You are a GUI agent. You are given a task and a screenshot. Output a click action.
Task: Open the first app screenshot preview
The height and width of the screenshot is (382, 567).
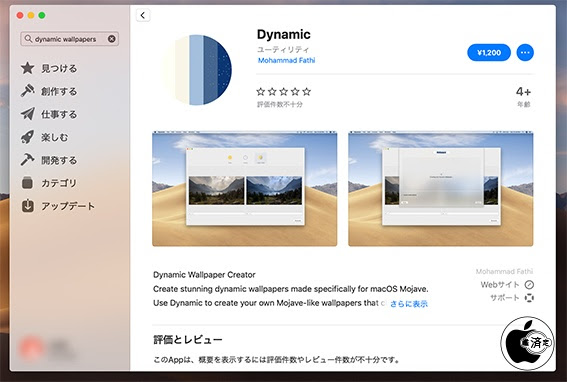pyautogui.click(x=244, y=188)
